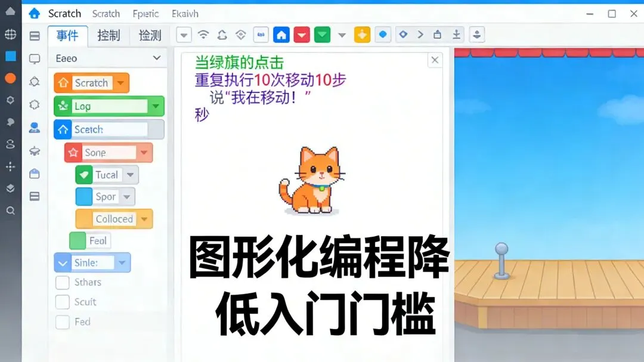Image resolution: width=644 pixels, height=362 pixels.
Task: Click the blue home toolbar button
Action: (281, 35)
